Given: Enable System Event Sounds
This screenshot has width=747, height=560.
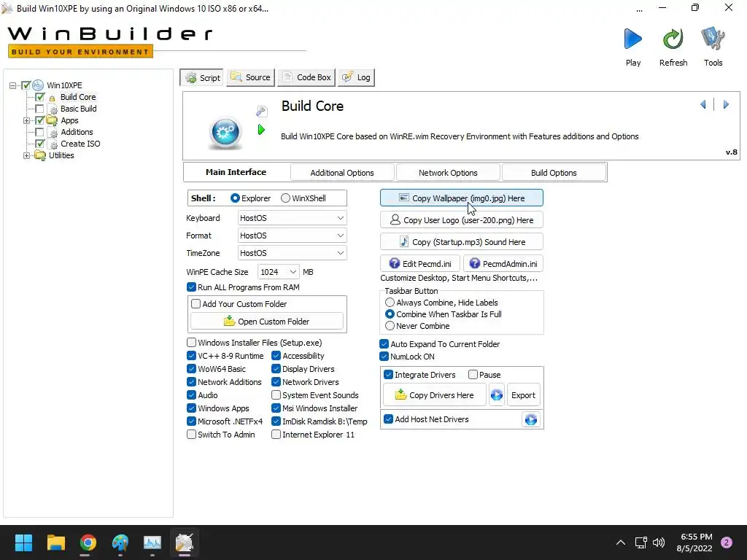Looking at the screenshot, I should (x=276, y=394).
